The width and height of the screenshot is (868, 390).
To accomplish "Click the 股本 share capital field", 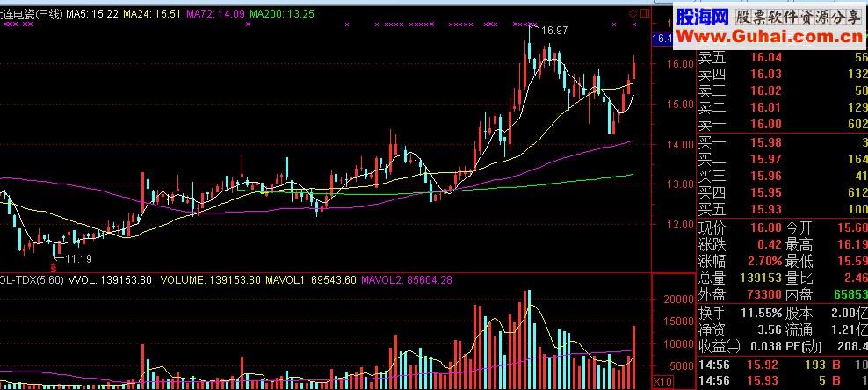I will click(x=827, y=313).
